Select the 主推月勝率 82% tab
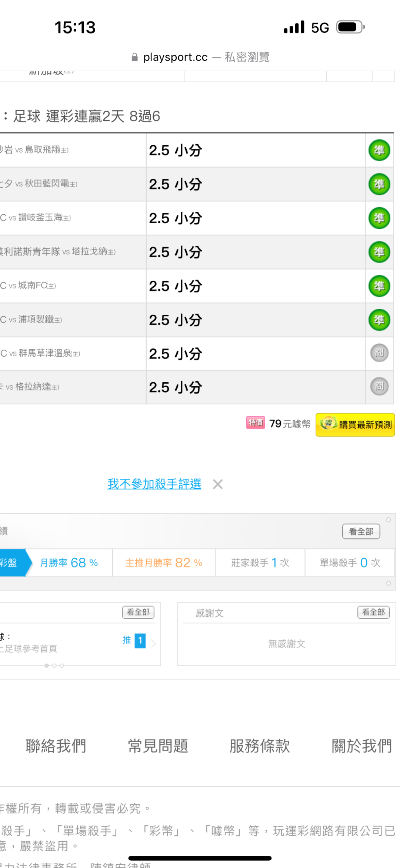Screen dimensions: 400x868 [x=164, y=563]
